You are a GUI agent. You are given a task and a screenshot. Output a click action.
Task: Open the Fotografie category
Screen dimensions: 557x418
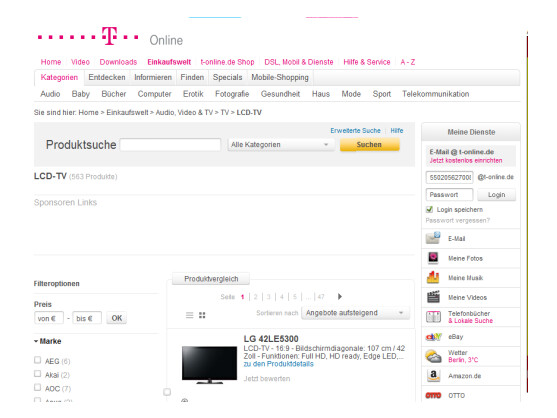pyautogui.click(x=232, y=94)
